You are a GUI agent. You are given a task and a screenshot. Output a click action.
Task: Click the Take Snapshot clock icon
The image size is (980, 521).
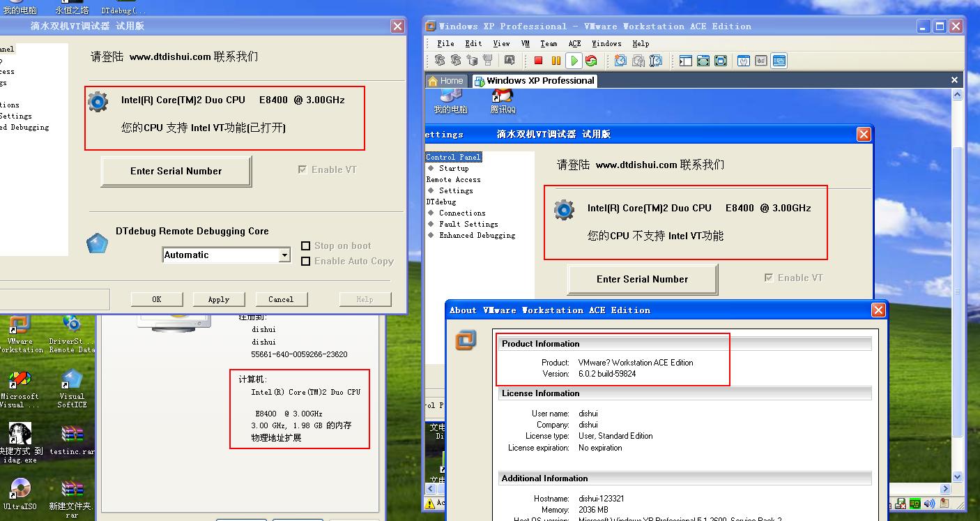click(x=620, y=61)
